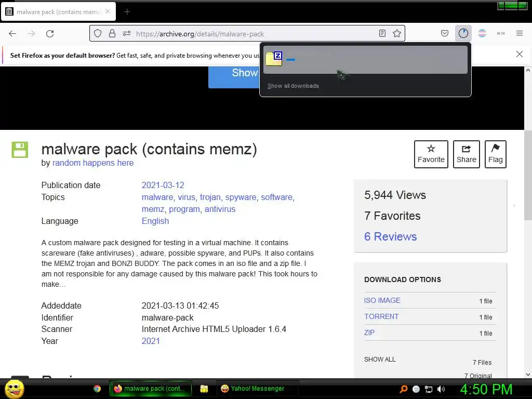Show site security info via padlock
This screenshot has width=532, height=399.
(112, 34)
